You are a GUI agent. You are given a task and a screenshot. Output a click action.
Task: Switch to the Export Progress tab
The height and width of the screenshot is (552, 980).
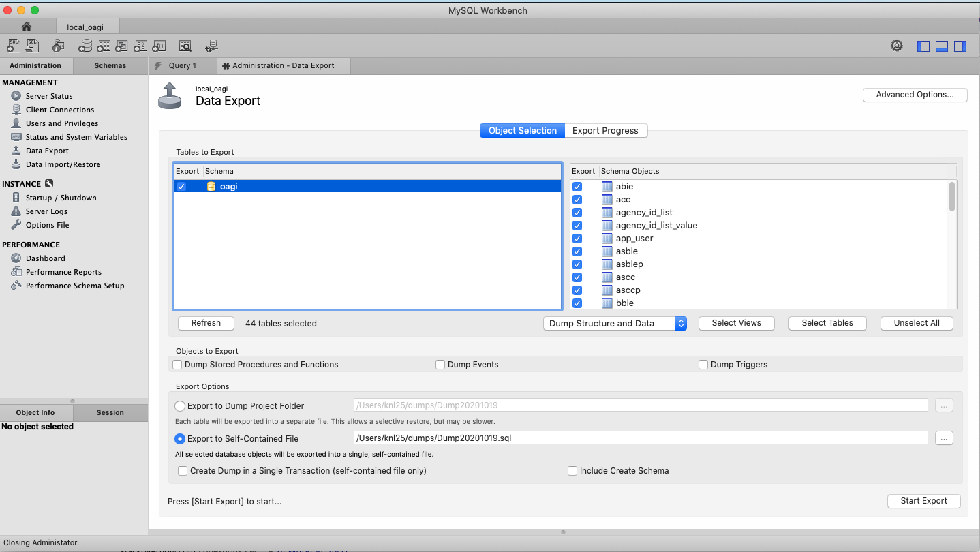point(605,131)
